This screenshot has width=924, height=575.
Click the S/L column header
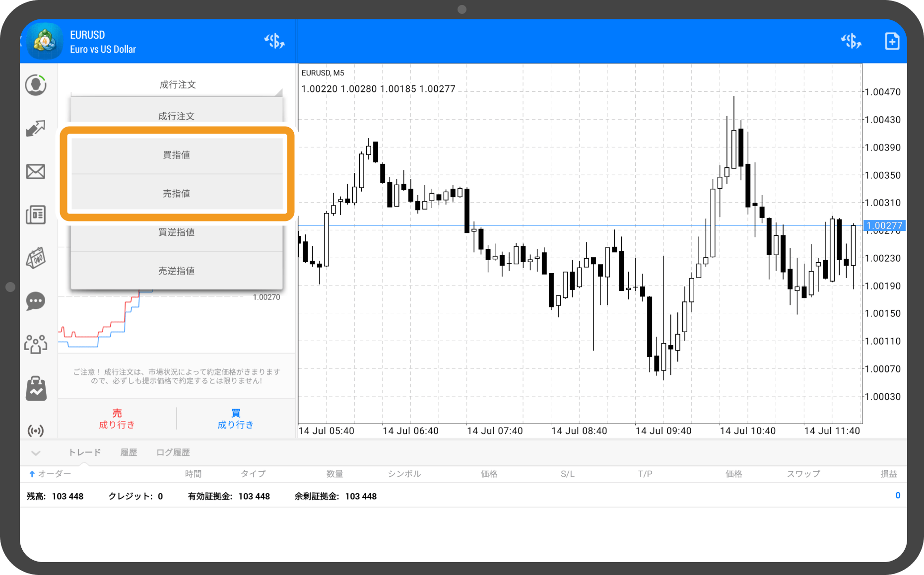click(x=568, y=474)
